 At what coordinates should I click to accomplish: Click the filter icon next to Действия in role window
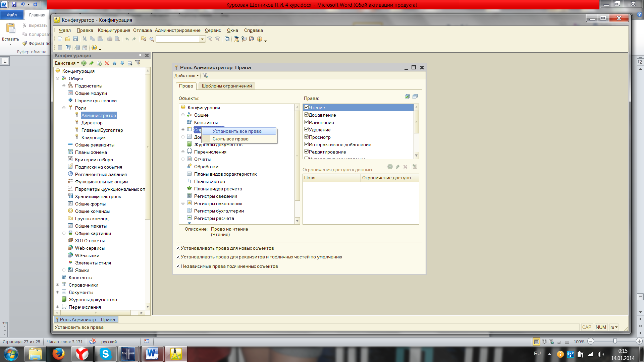pos(205,75)
